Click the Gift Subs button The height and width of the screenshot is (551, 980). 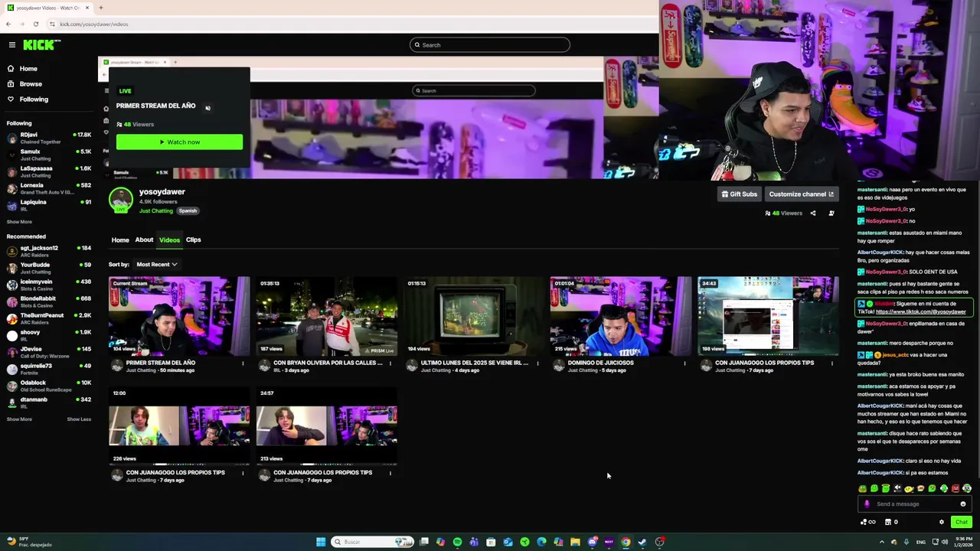(x=739, y=194)
